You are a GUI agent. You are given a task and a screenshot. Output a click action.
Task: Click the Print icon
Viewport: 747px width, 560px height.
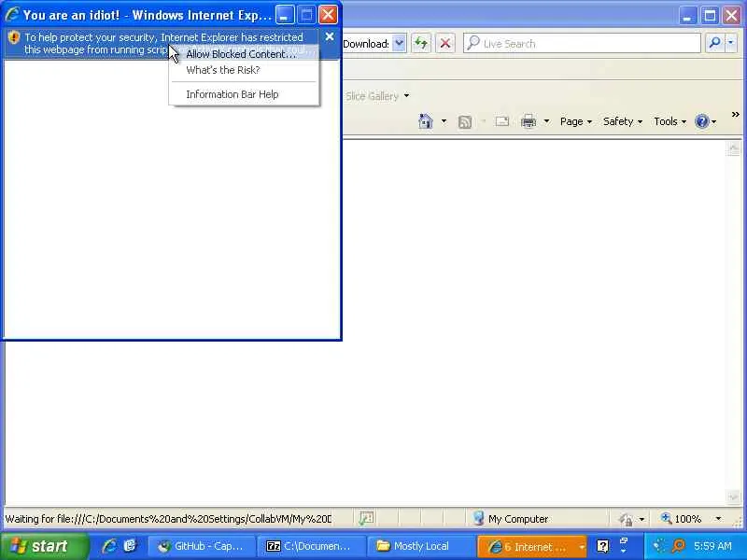click(x=529, y=121)
